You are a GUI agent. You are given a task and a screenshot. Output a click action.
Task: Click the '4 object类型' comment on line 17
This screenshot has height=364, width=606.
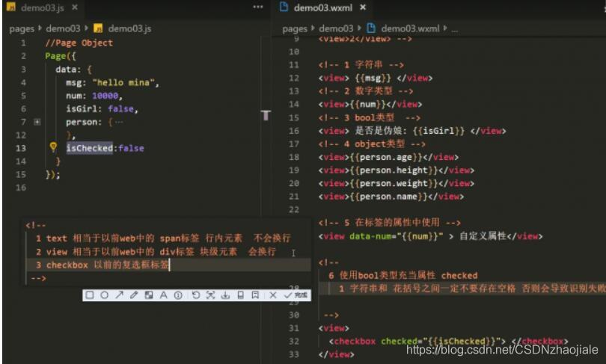[x=372, y=144]
